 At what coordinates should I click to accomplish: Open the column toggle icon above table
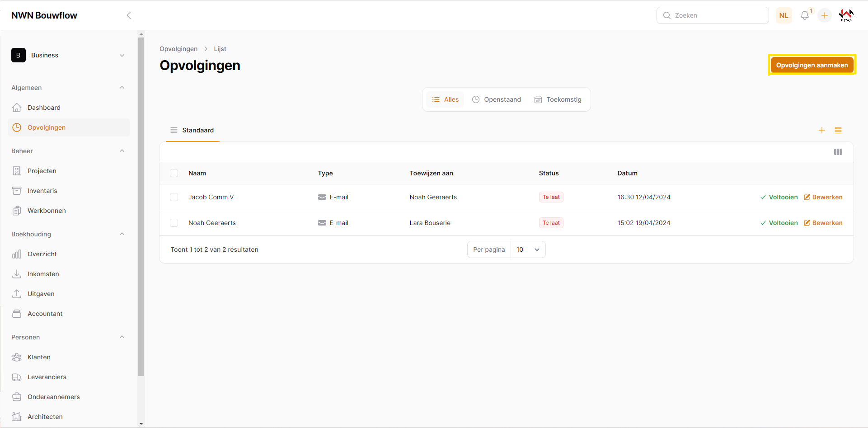[x=838, y=152]
